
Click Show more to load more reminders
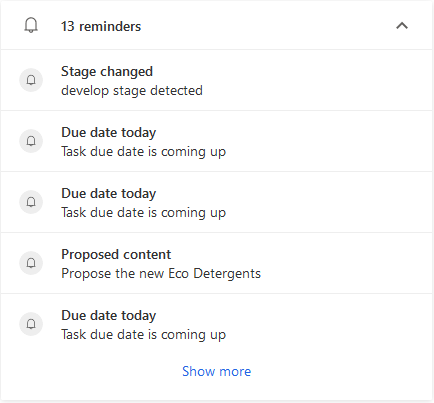pos(217,371)
